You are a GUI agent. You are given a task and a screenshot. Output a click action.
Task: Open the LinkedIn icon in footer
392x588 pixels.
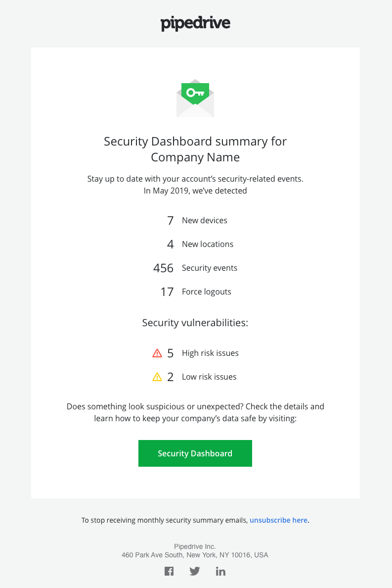(220, 571)
